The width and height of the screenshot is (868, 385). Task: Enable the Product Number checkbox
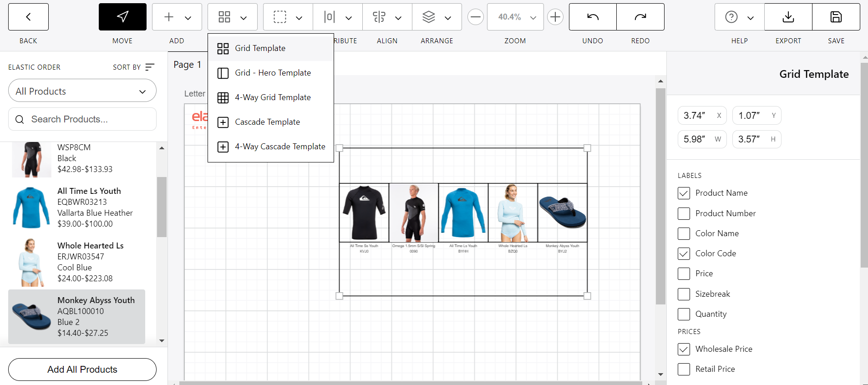coord(684,213)
